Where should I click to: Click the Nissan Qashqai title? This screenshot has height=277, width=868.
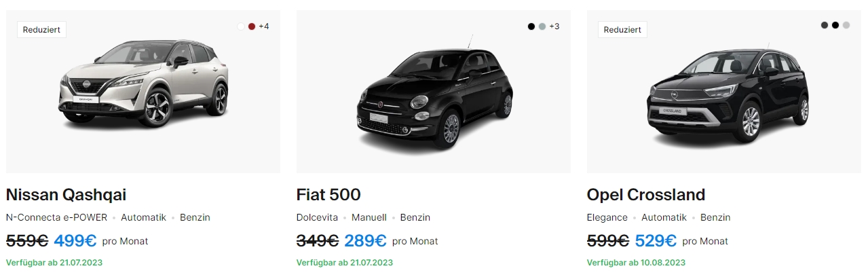[66, 195]
